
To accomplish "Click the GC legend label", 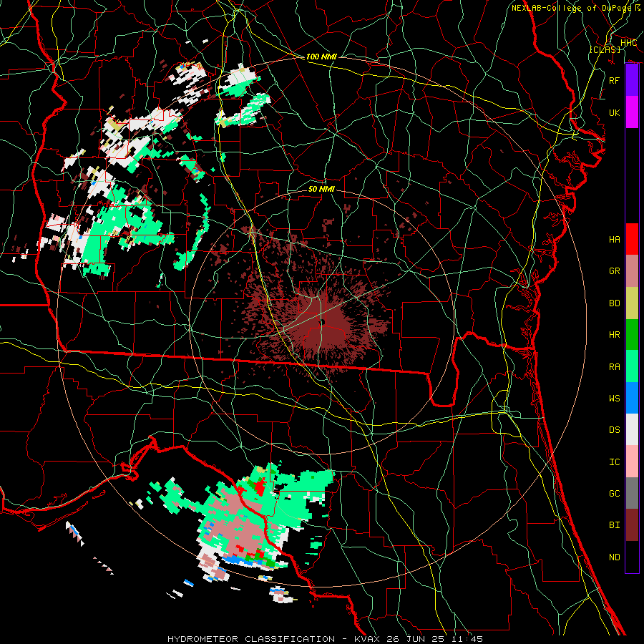I will (614, 494).
